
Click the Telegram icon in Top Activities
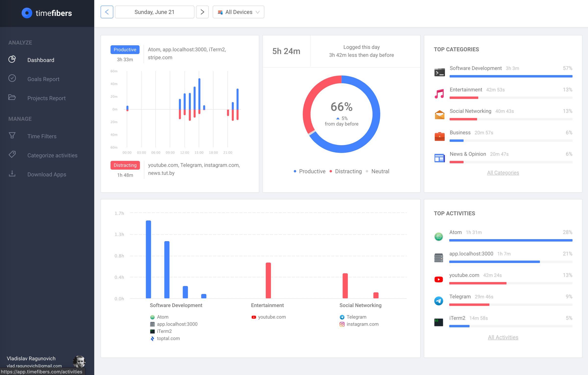[x=438, y=301]
